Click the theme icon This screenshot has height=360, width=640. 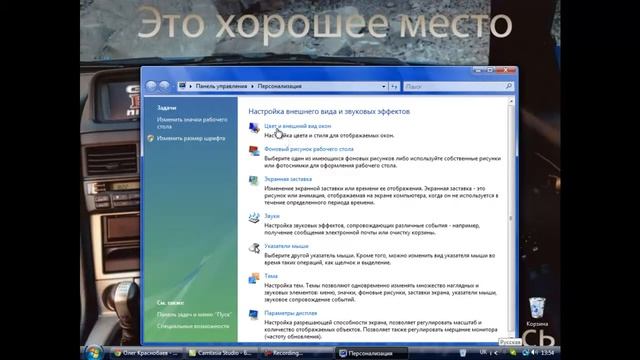254,278
